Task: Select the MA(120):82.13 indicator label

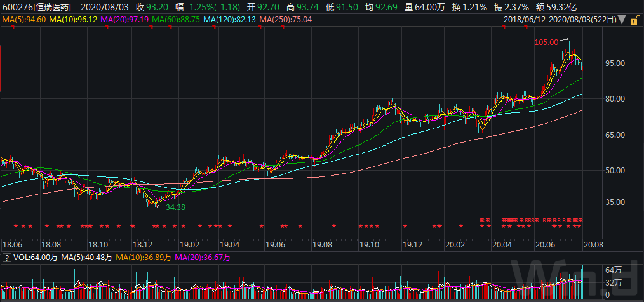Action: pos(228,19)
